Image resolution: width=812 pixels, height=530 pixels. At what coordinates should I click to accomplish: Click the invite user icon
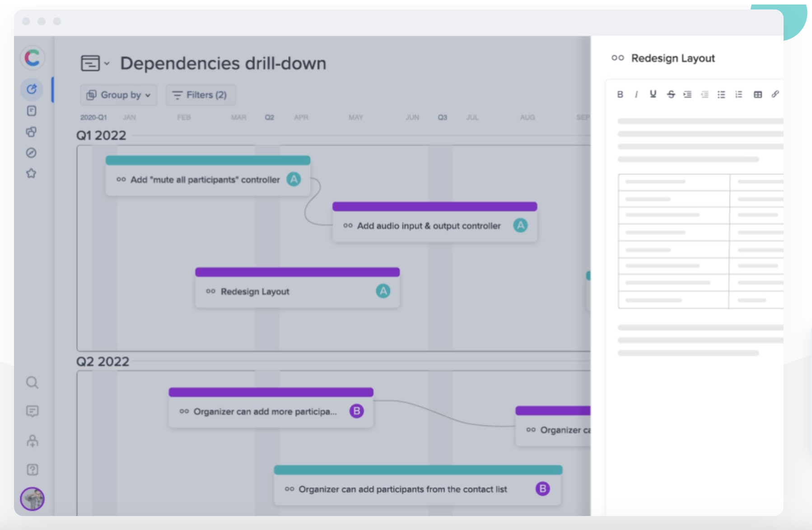[x=32, y=441]
